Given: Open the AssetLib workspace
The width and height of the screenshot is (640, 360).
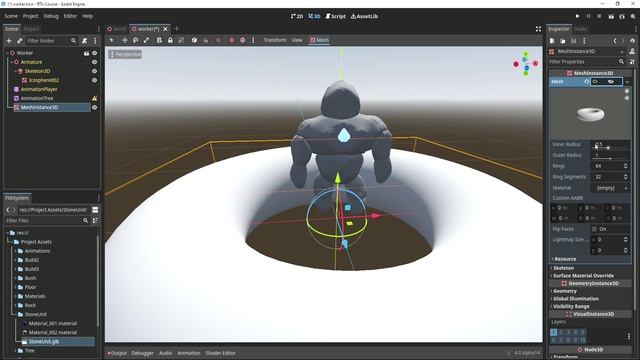Looking at the screenshot, I should 364,16.
